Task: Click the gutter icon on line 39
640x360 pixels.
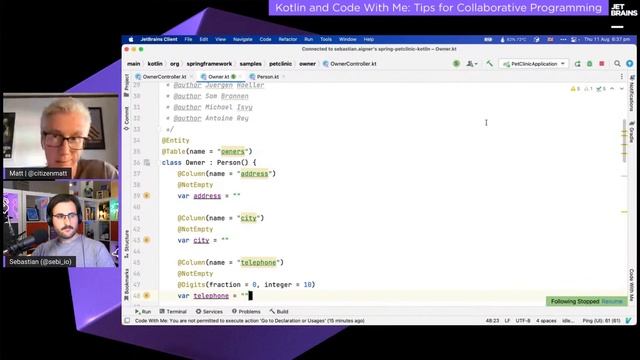Action: click(x=147, y=196)
